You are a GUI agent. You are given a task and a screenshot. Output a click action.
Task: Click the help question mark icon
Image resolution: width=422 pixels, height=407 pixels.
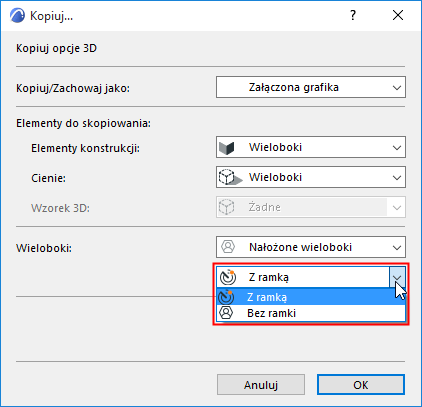[353, 15]
